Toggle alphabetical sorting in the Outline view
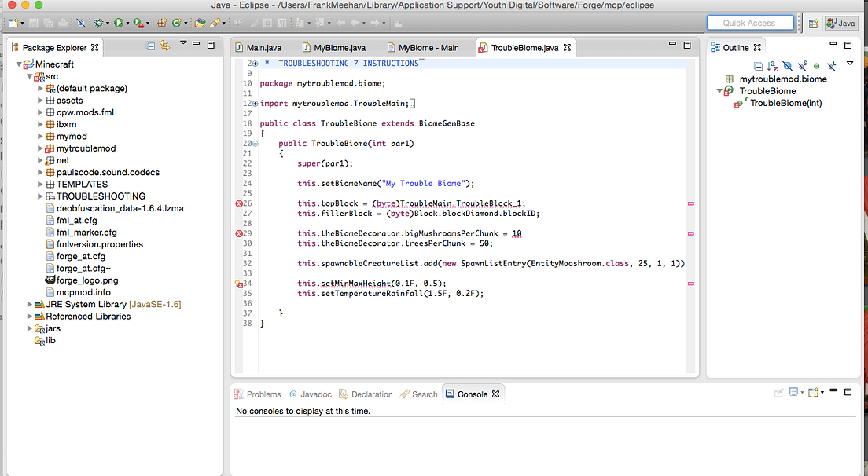868x476 pixels. pyautogui.click(x=771, y=66)
